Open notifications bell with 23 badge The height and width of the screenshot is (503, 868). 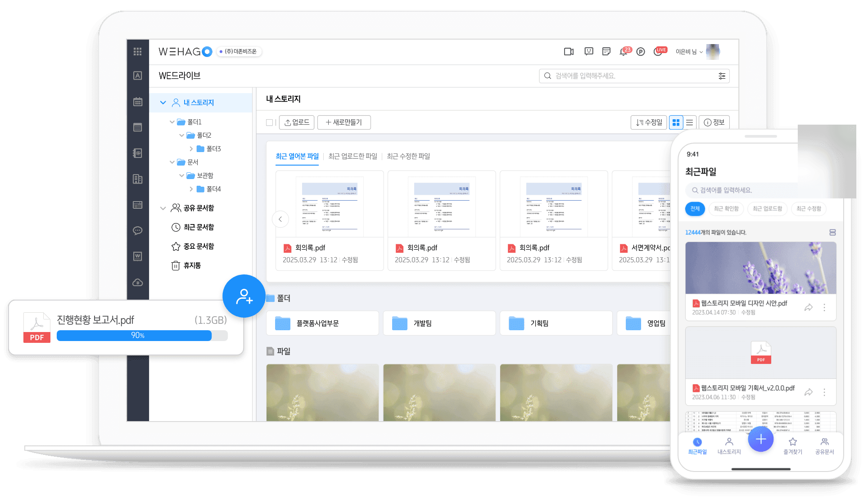pos(624,51)
